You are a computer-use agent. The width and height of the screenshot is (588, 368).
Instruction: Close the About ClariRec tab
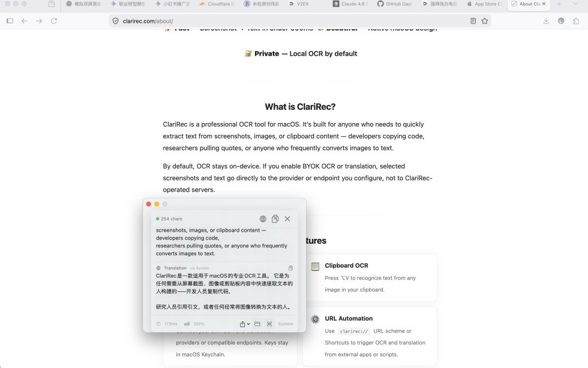544,4
